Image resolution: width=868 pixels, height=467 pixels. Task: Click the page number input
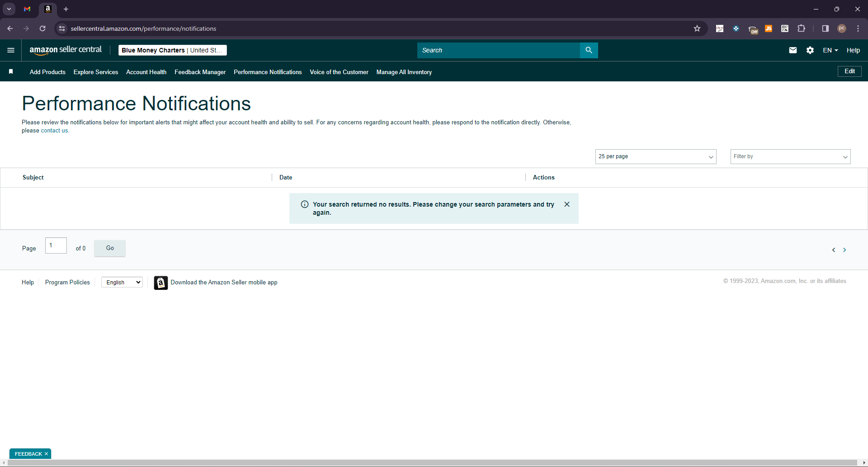[56, 245]
